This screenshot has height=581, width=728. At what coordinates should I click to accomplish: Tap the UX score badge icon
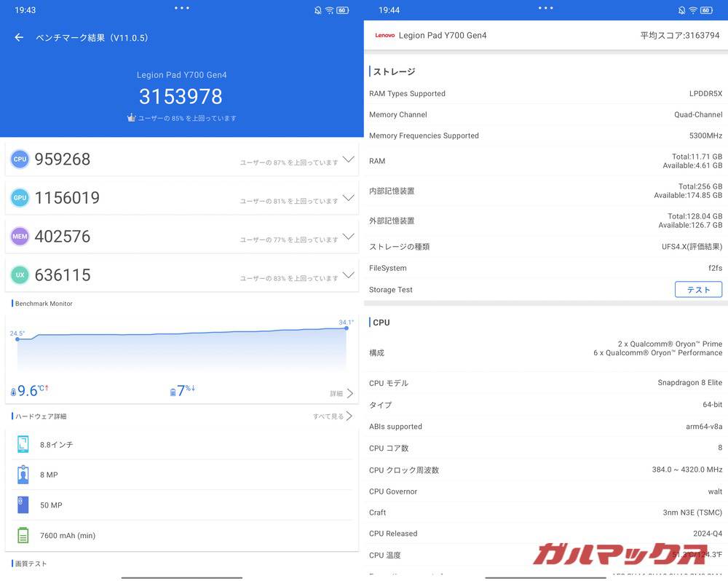(x=20, y=274)
